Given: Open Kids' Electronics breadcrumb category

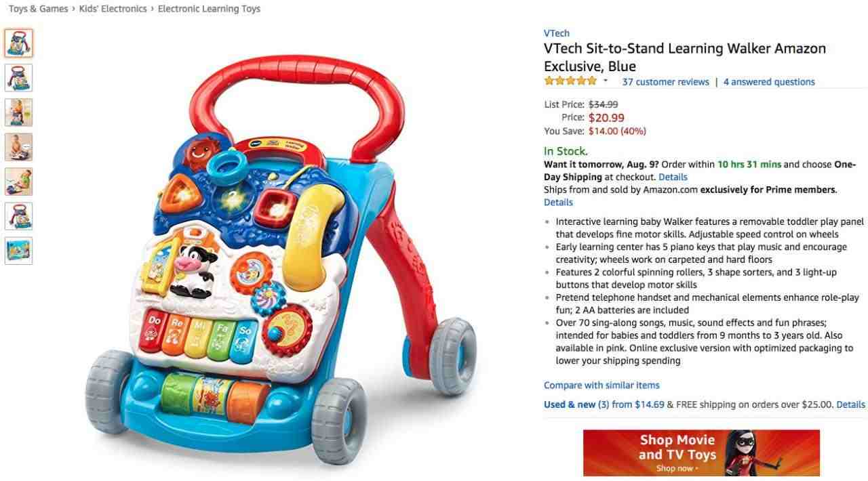Looking at the screenshot, I should [x=113, y=9].
